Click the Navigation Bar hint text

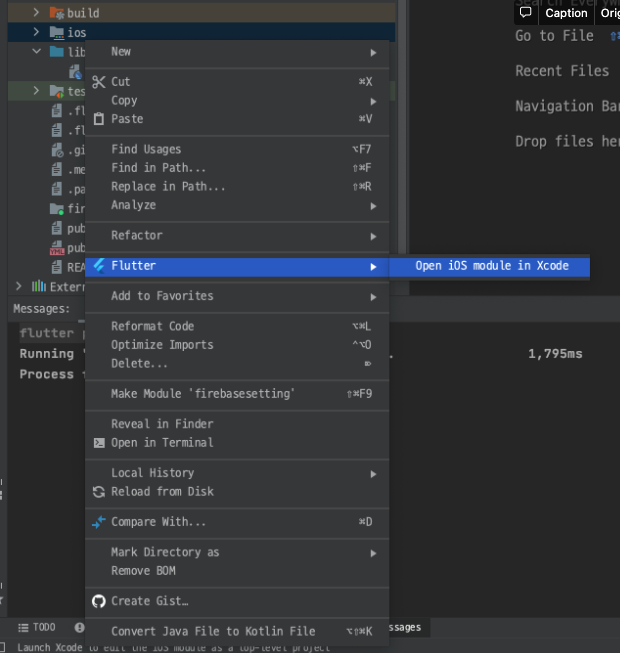(x=567, y=107)
